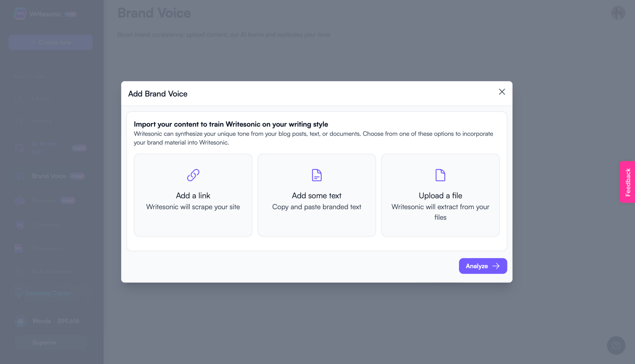Click the Add a link icon
The width and height of the screenshot is (635, 364).
pyautogui.click(x=193, y=175)
